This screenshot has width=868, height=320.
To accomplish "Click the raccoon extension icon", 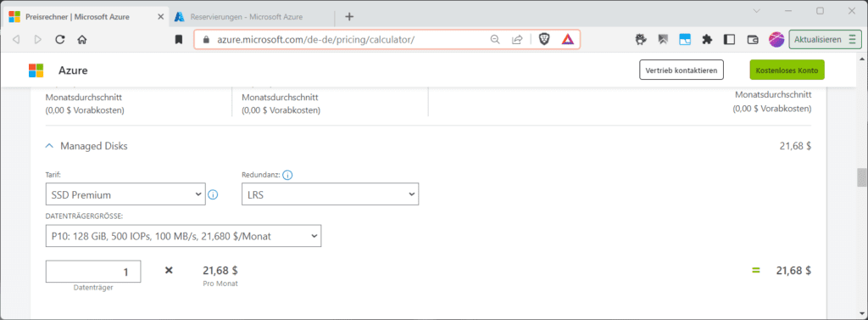I will (x=642, y=39).
